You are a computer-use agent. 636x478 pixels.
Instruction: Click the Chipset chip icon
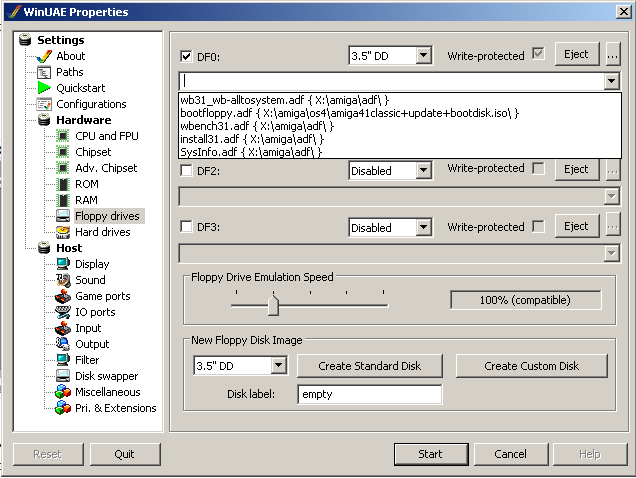[x=62, y=152]
